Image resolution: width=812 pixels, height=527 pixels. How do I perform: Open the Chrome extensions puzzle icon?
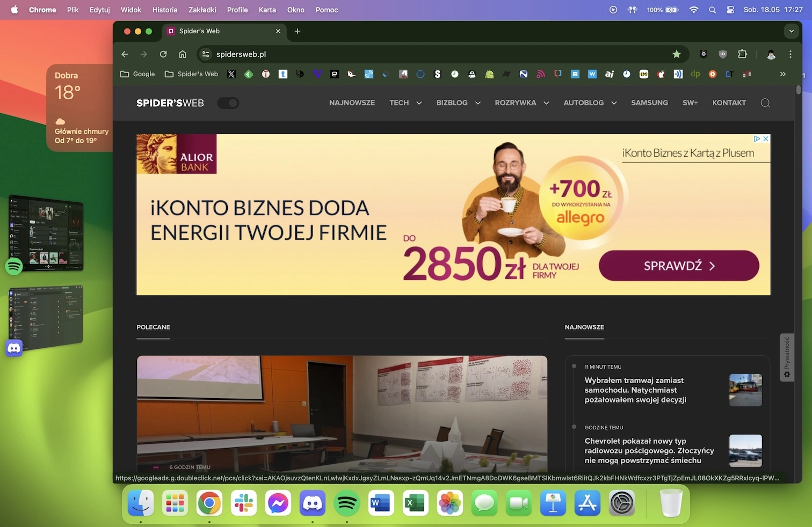742,54
